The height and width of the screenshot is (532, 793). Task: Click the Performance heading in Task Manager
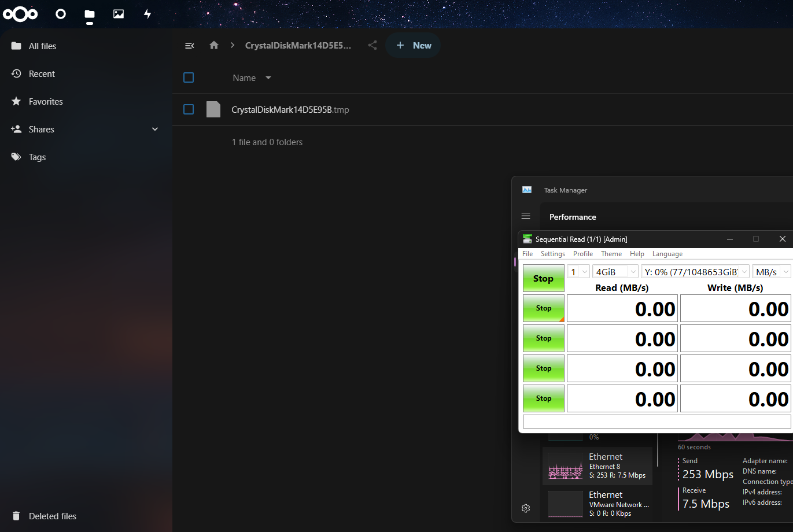[573, 217]
